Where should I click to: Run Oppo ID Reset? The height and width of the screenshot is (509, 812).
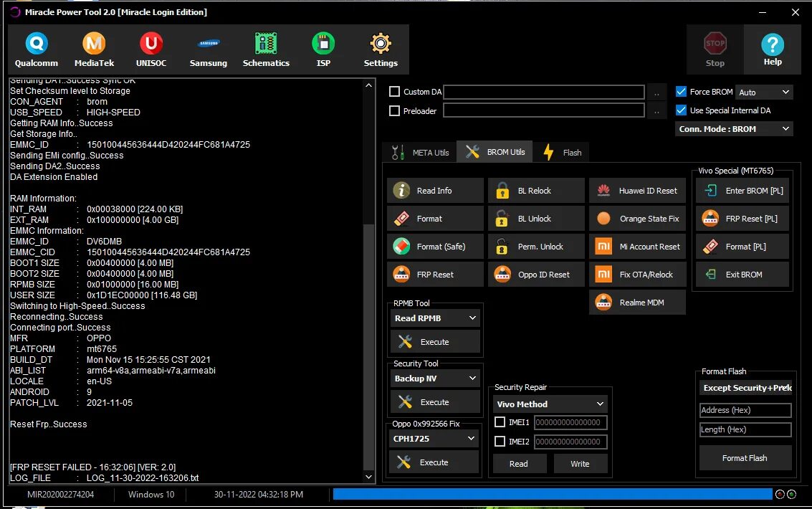536,275
